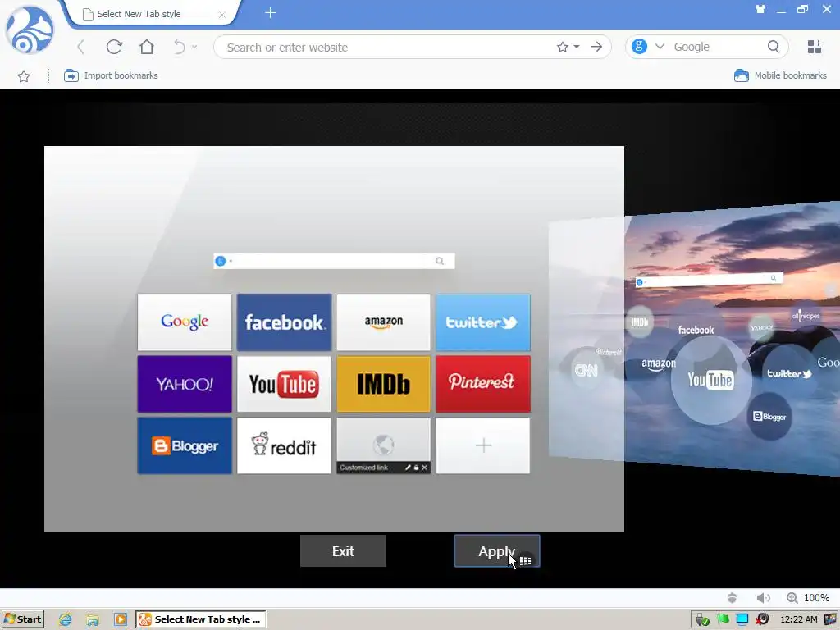Viewport: 840px width, 630px height.
Task: Click the green flag tray icon
Action: 723,620
